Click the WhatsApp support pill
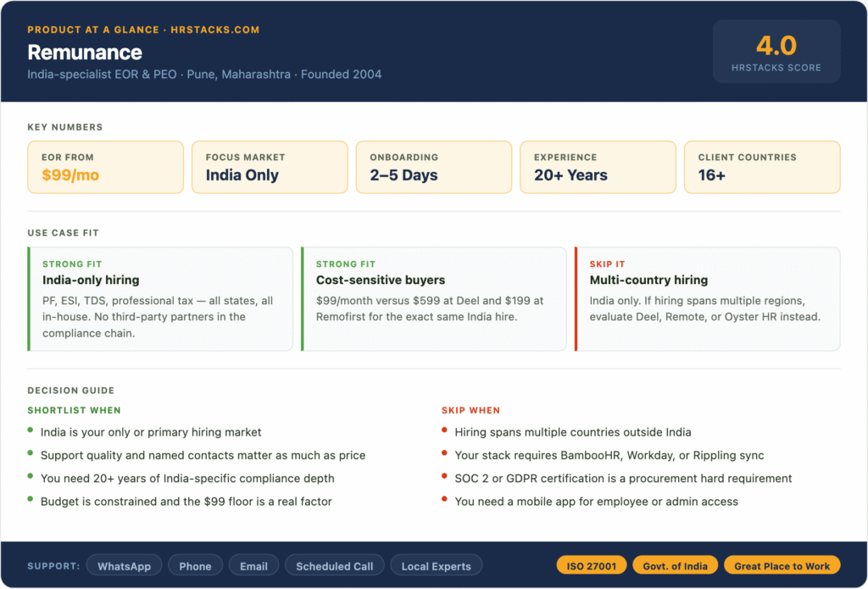The height and width of the screenshot is (589, 868). click(x=124, y=566)
